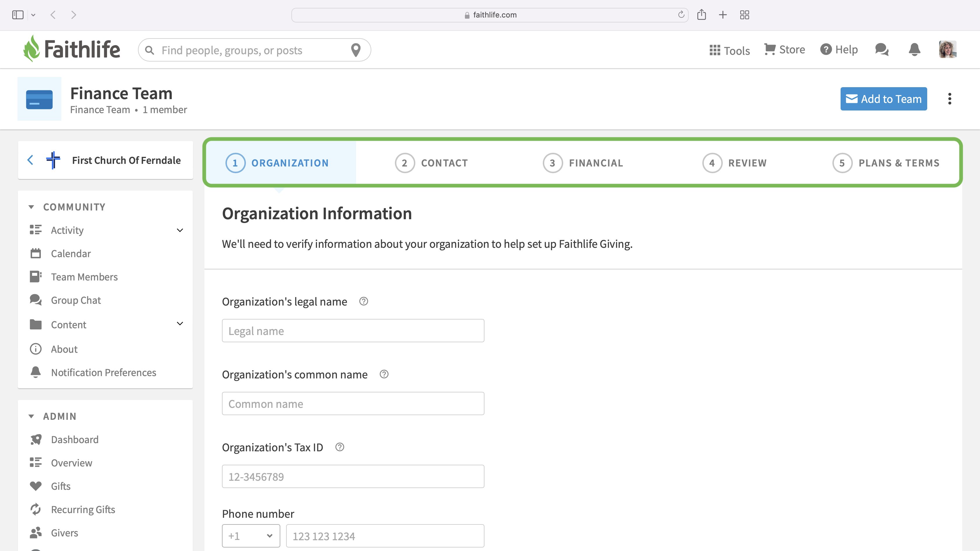Reload the faithlife.com page

pos(681,15)
